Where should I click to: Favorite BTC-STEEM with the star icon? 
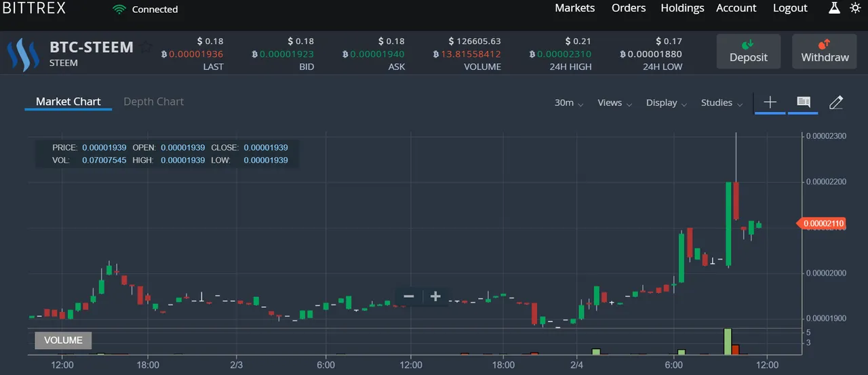(x=146, y=47)
